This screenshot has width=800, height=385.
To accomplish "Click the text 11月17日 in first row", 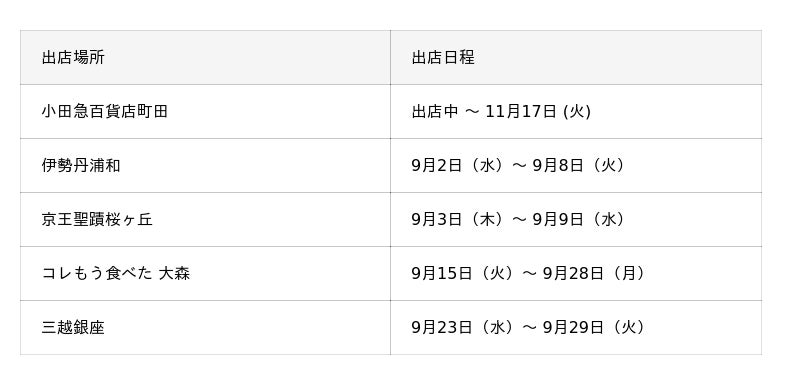I will [x=520, y=111].
